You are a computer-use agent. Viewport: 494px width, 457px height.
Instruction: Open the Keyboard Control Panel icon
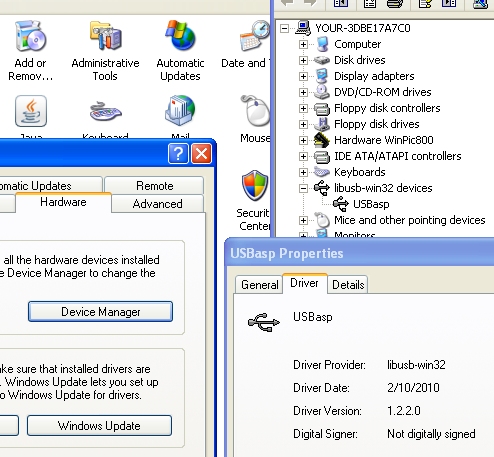coord(105,112)
